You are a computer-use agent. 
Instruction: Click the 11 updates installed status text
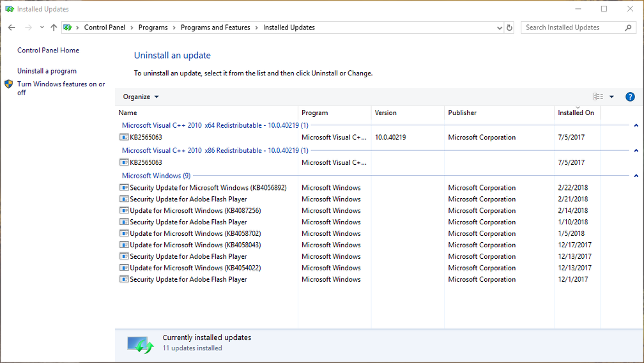[x=192, y=348]
